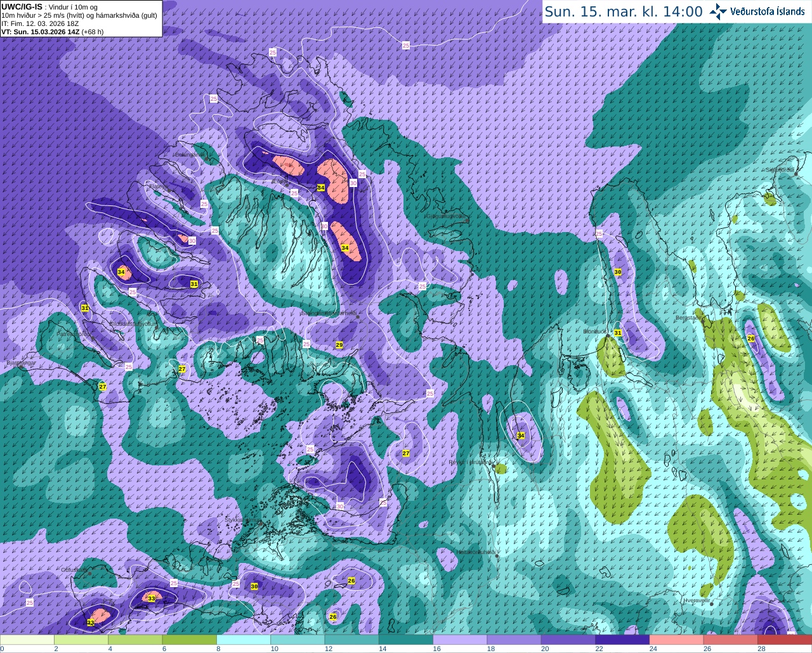
Task: Click the Veðurstofa Íslands logo icon
Action: 718,11
